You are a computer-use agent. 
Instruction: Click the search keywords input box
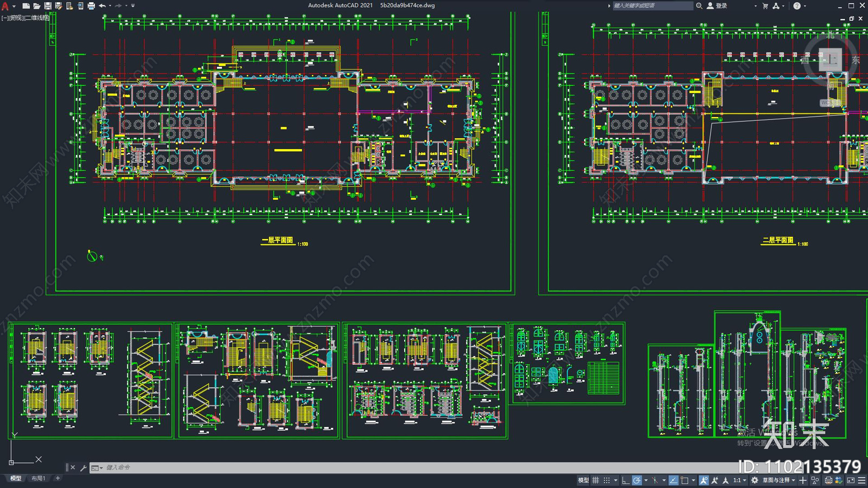653,5
